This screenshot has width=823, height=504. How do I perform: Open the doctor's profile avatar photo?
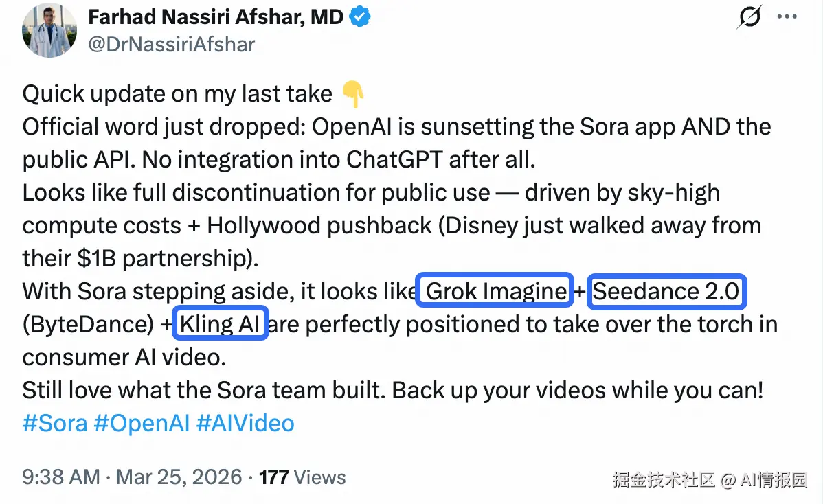pyautogui.click(x=49, y=30)
